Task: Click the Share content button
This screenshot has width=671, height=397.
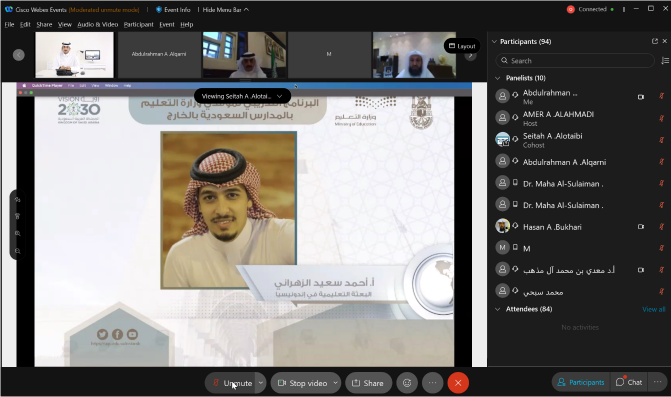Action: [368, 383]
